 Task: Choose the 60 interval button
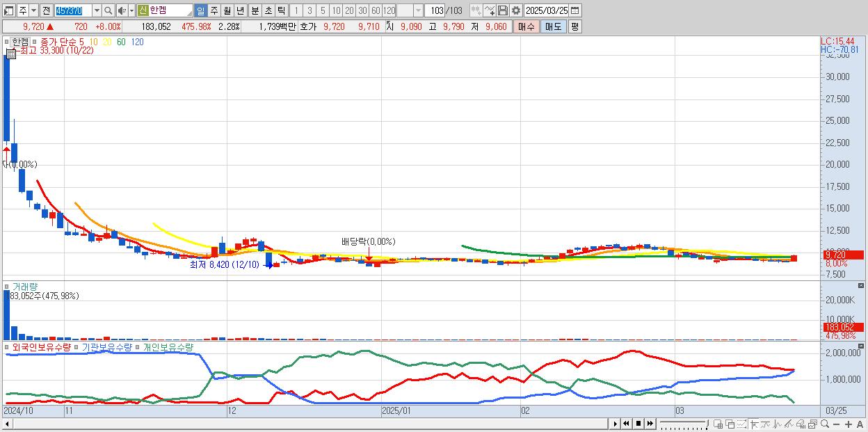[376, 10]
